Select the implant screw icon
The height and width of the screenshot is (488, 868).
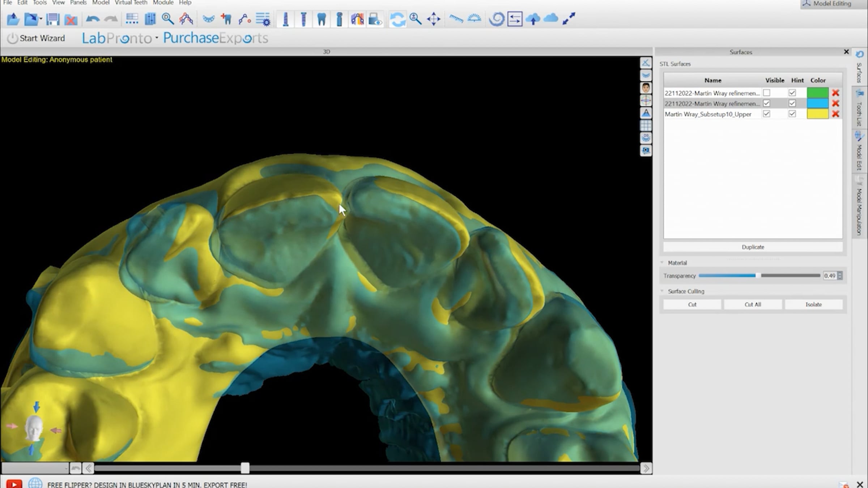tap(286, 19)
